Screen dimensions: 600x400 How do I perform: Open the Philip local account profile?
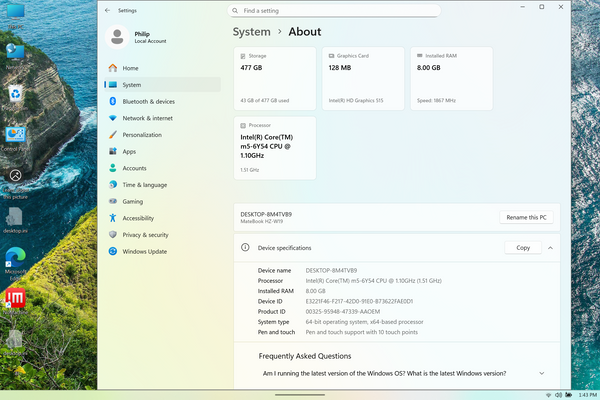pos(140,36)
